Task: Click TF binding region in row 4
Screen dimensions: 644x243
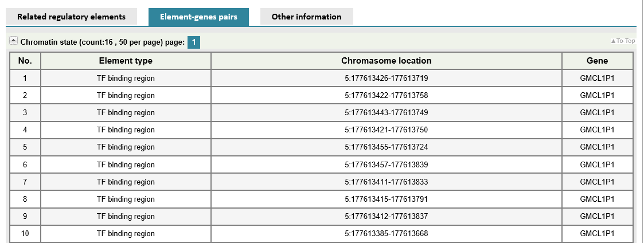Action: coord(126,130)
